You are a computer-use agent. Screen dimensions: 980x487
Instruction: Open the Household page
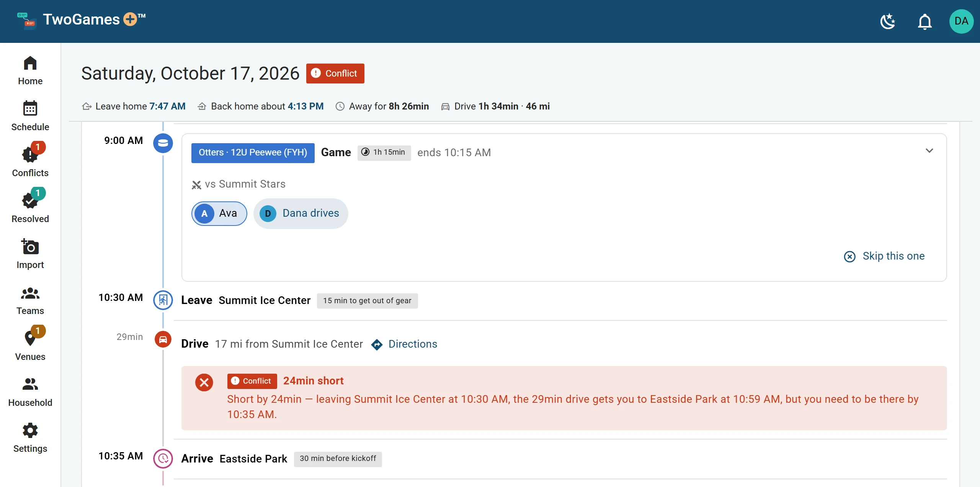[30, 392]
